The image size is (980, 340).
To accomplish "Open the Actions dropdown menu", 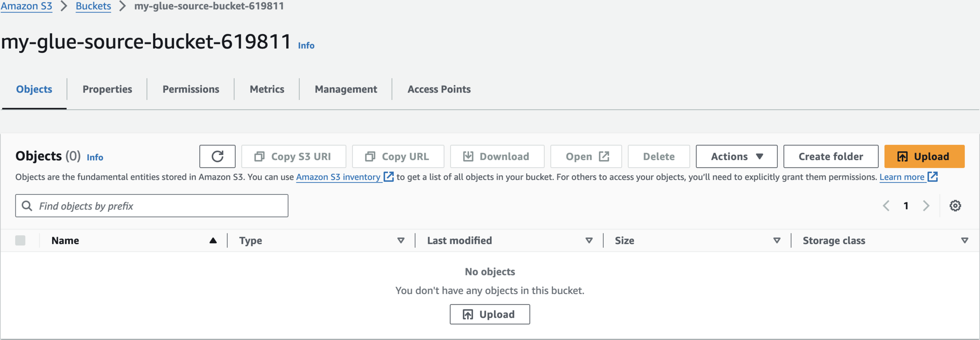I will click(x=737, y=156).
